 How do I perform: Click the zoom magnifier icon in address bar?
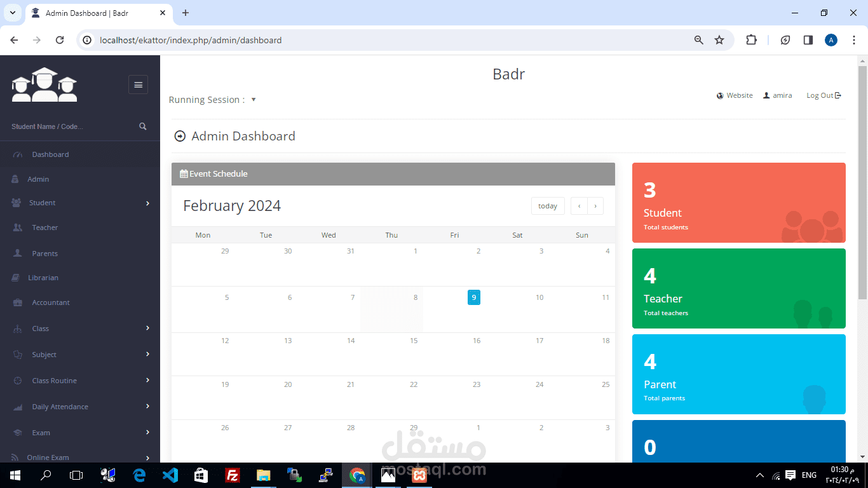(x=699, y=40)
